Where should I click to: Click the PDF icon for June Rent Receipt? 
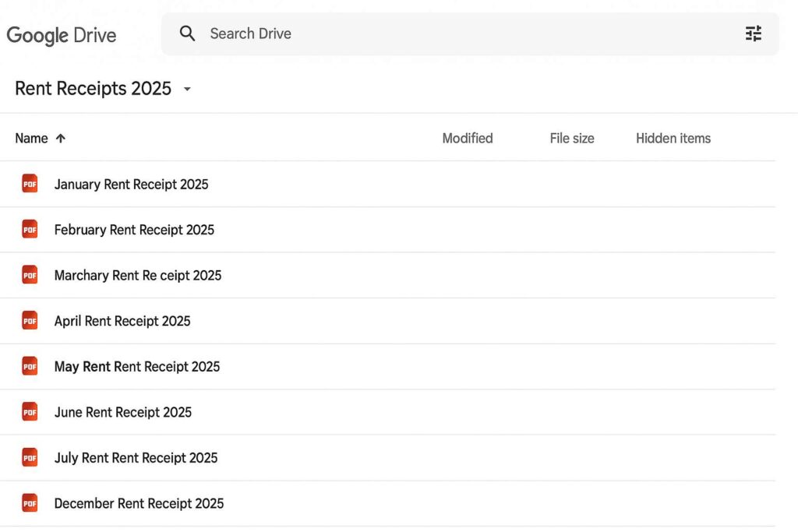click(30, 412)
